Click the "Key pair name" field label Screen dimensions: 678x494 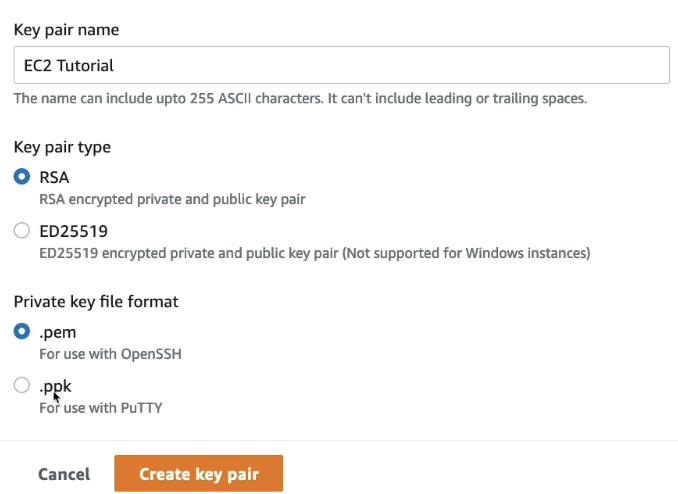pos(65,30)
